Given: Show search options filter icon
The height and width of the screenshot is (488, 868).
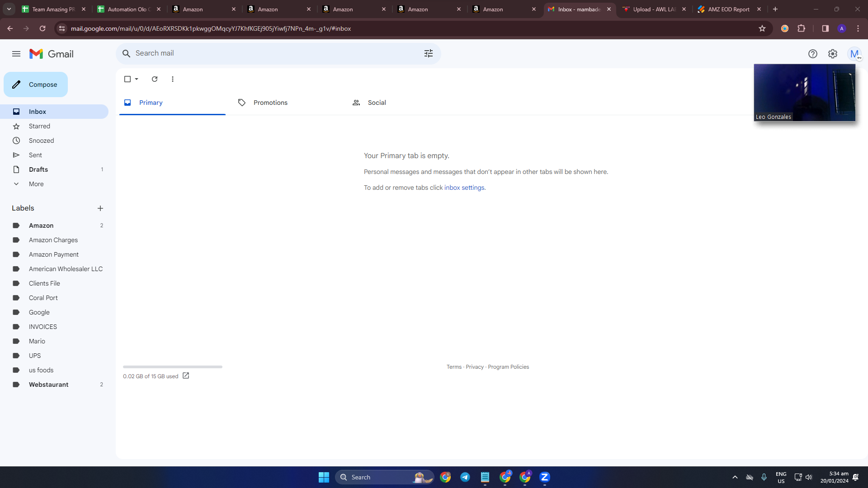Looking at the screenshot, I should point(429,53).
